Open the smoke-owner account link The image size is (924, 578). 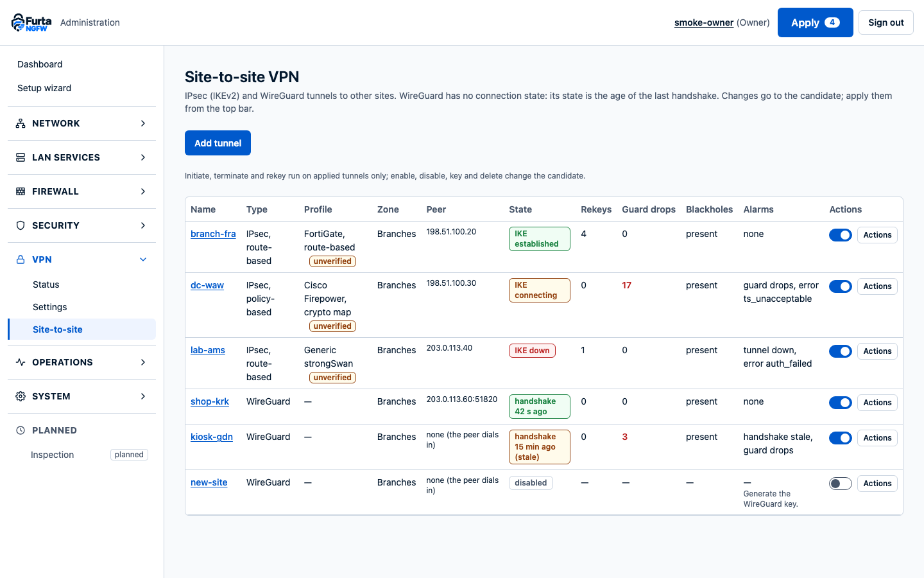tap(704, 22)
